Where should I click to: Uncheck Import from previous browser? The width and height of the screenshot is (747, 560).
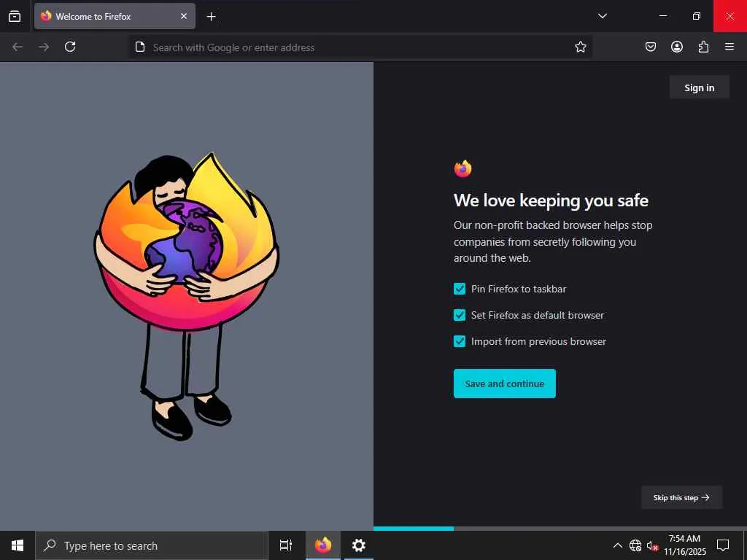coord(460,341)
